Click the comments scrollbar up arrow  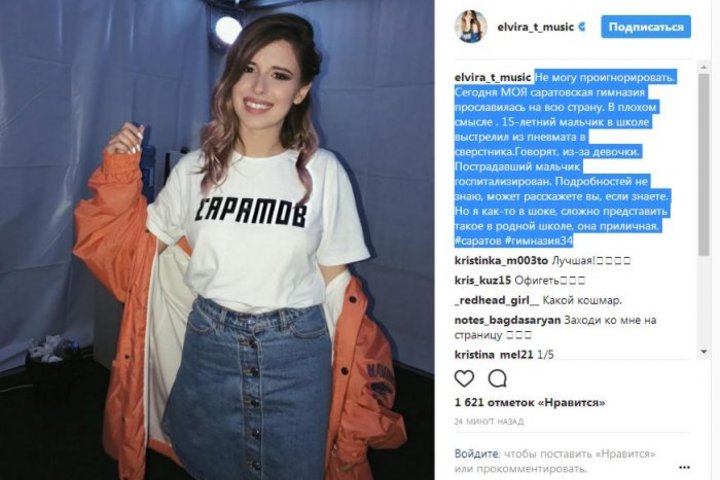coord(703,68)
